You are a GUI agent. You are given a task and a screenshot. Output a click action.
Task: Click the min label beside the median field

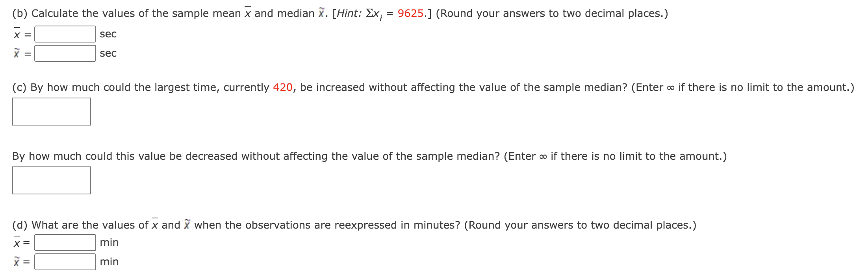(109, 261)
